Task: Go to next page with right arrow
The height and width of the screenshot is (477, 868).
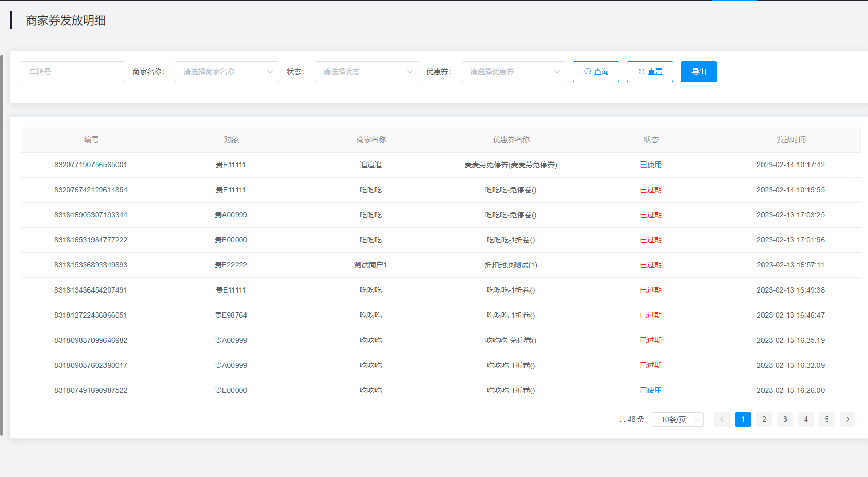Action: [x=847, y=420]
